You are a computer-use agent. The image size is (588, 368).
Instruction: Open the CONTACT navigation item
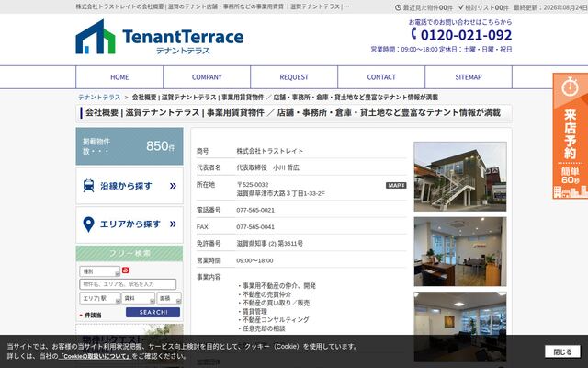pos(381,77)
